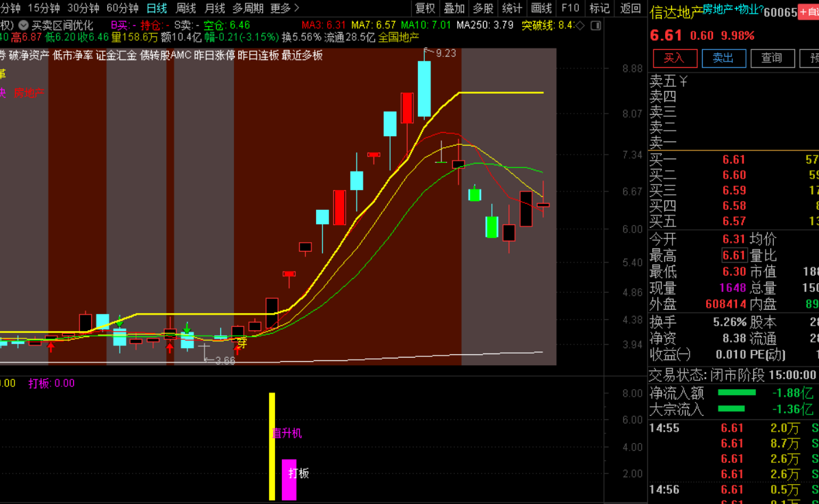Expand the 更多 periods menu
The height and width of the screenshot is (504, 819).
pos(285,8)
